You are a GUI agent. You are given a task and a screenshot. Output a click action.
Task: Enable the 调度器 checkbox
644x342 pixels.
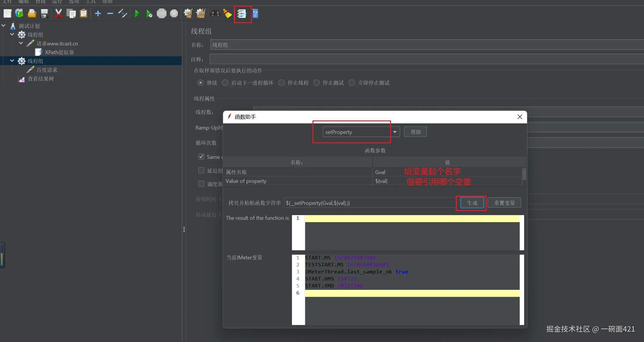pyautogui.click(x=201, y=184)
